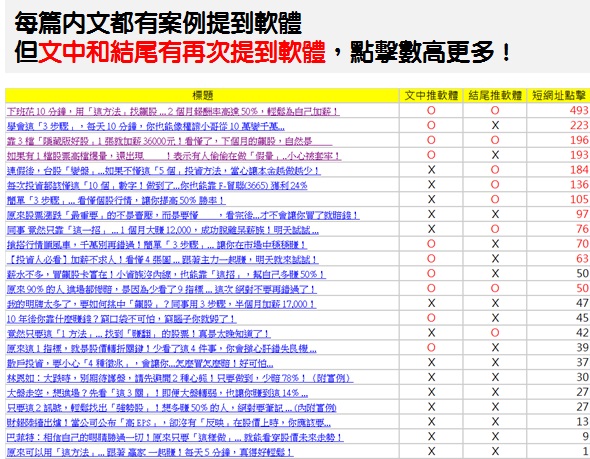The height and width of the screenshot is (459, 590).
Task: Open the link starting with 巴菲特：相信自己的眼睛
Action: pos(175,438)
